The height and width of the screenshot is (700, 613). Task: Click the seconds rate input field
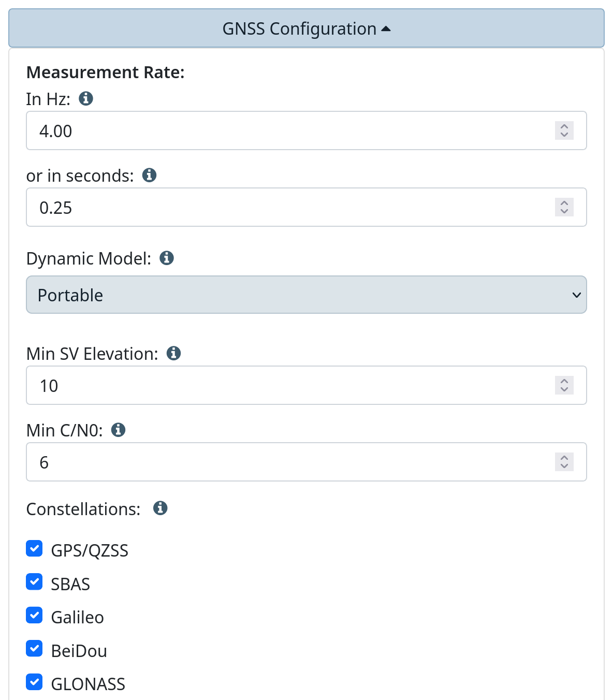pos(306,207)
